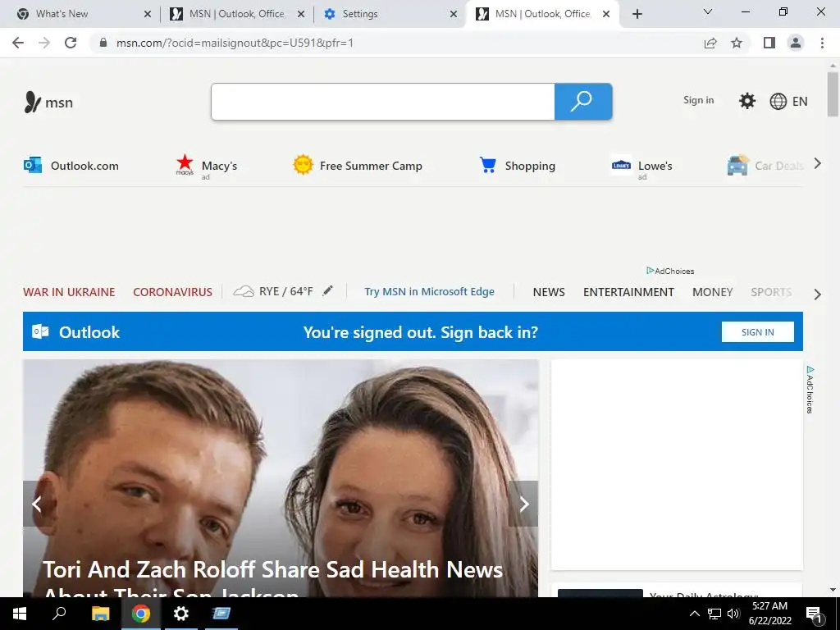Go to next carousel story

pyautogui.click(x=523, y=504)
